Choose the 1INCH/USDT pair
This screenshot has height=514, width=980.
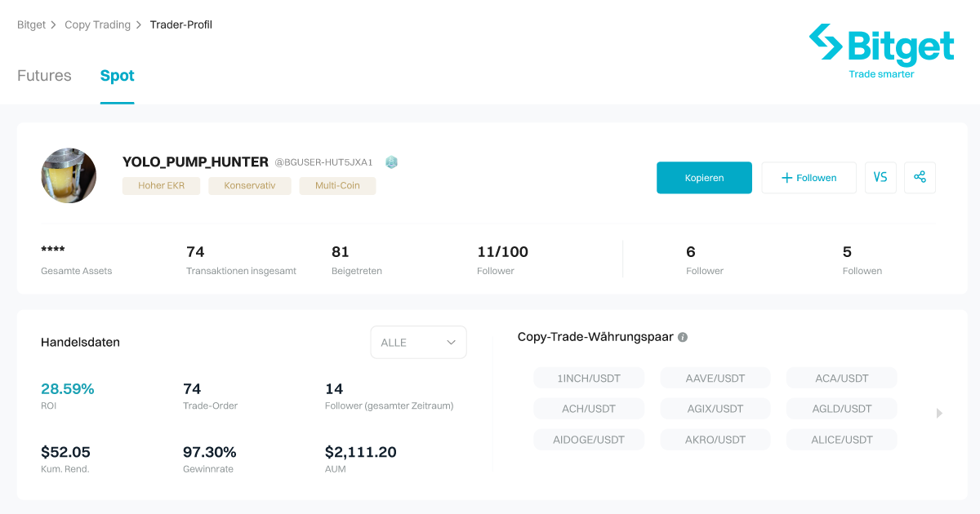pos(589,378)
